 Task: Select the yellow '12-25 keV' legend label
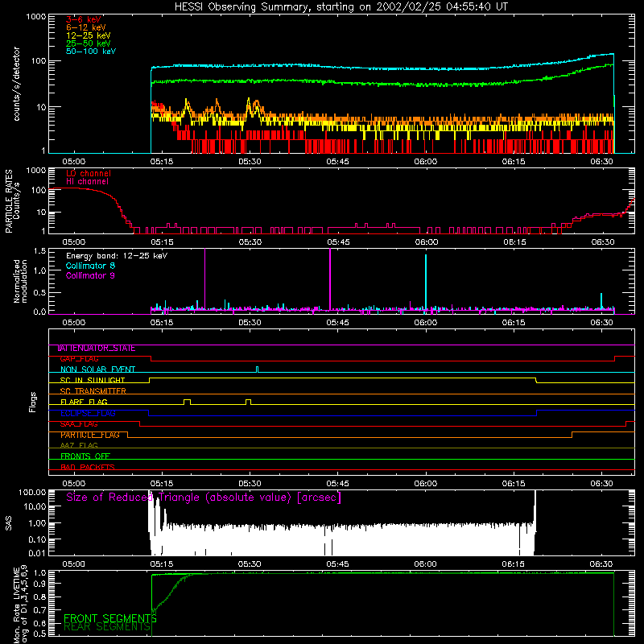pos(89,35)
